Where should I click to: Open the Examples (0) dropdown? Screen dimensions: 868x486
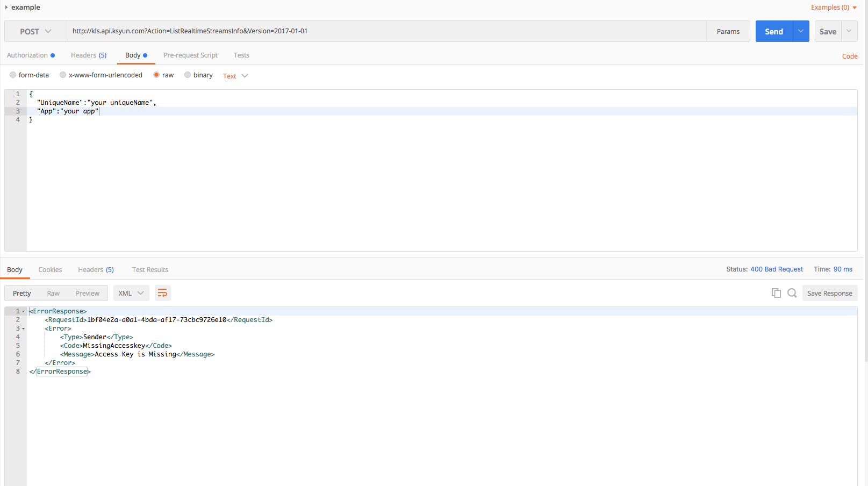pos(834,8)
